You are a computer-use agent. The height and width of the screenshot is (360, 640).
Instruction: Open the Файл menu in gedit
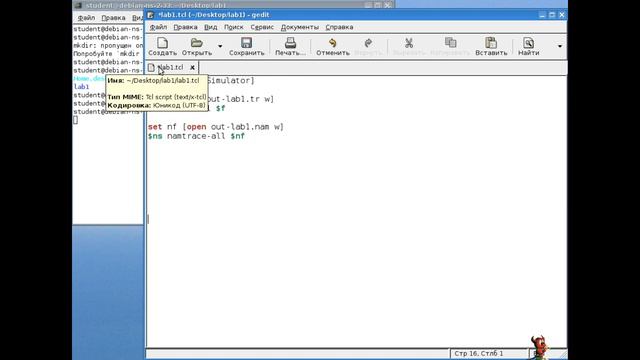tap(158, 27)
